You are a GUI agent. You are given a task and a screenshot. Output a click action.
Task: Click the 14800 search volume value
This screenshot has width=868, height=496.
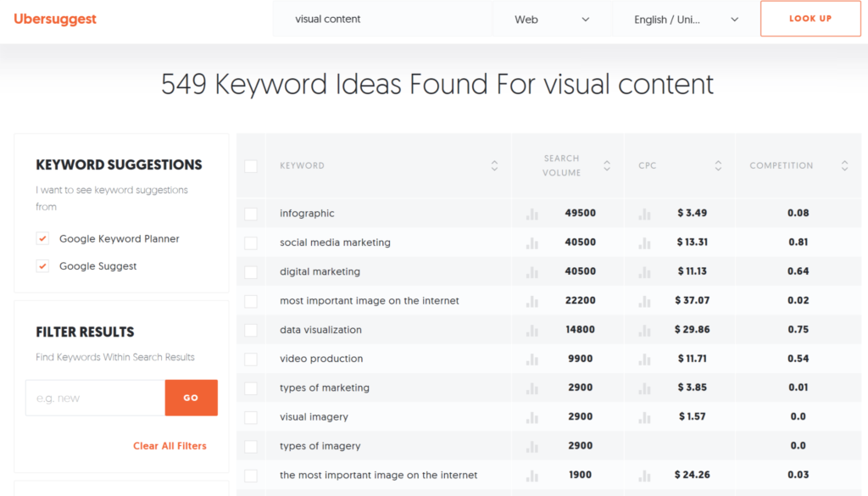(580, 329)
